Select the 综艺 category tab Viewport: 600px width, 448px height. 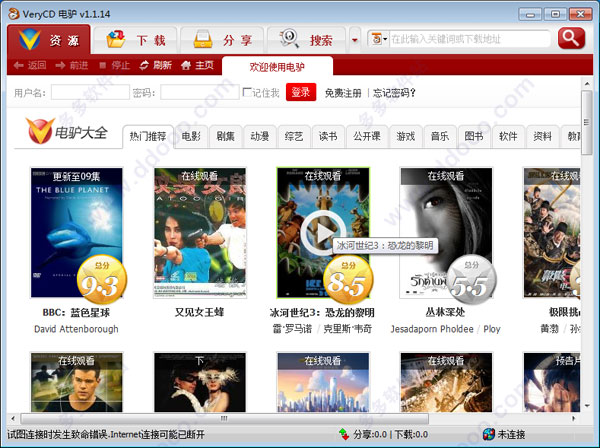[x=294, y=136]
